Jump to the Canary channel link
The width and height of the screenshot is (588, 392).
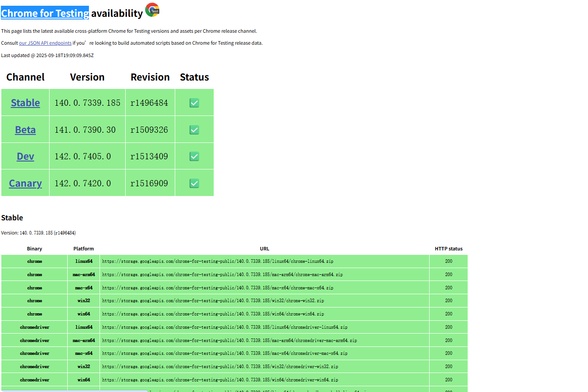click(x=25, y=183)
